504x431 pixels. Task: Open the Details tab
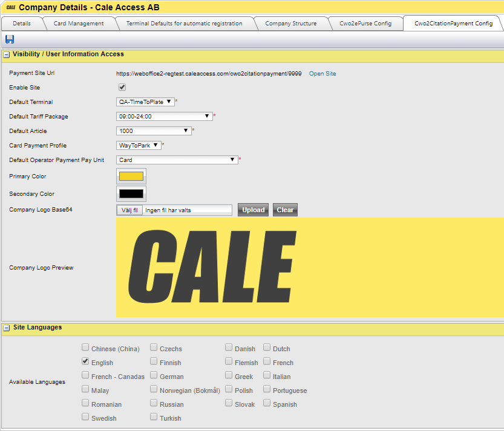click(22, 24)
